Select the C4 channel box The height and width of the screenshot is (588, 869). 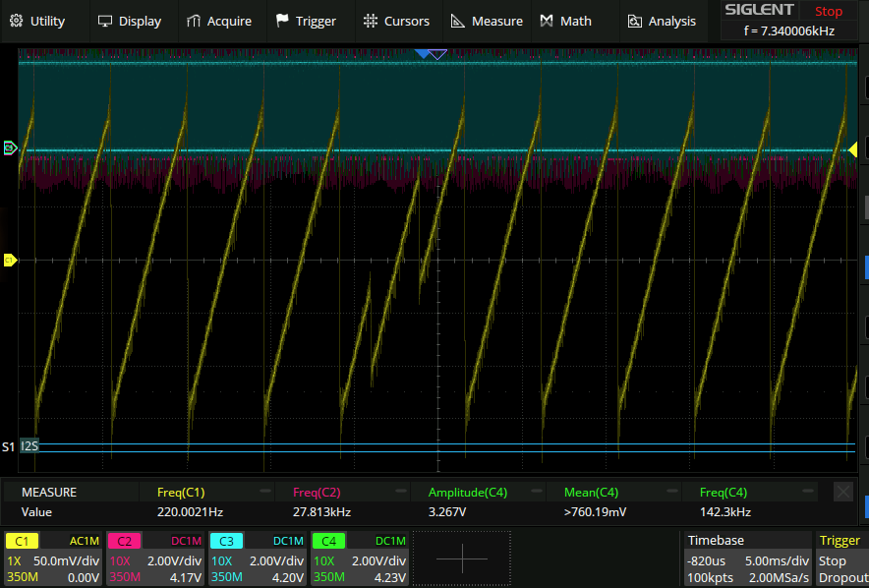pyautogui.click(x=360, y=559)
